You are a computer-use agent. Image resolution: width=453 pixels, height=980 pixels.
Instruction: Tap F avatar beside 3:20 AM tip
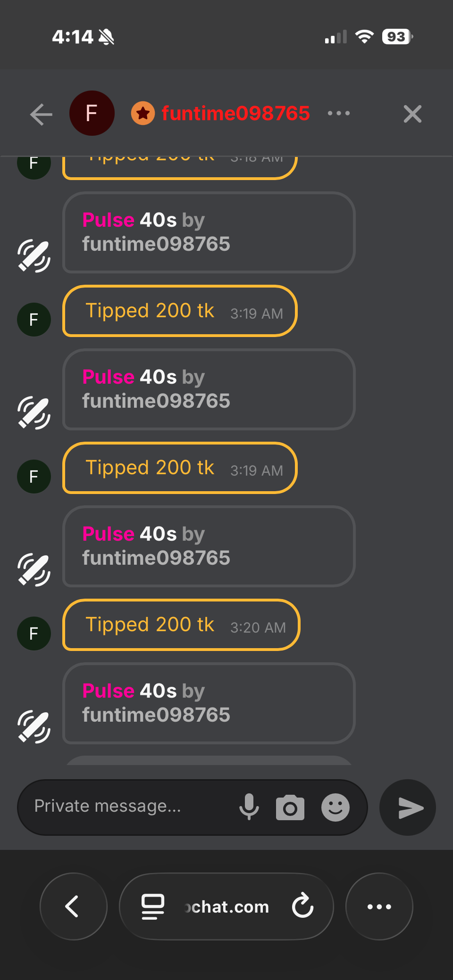pos(34,633)
